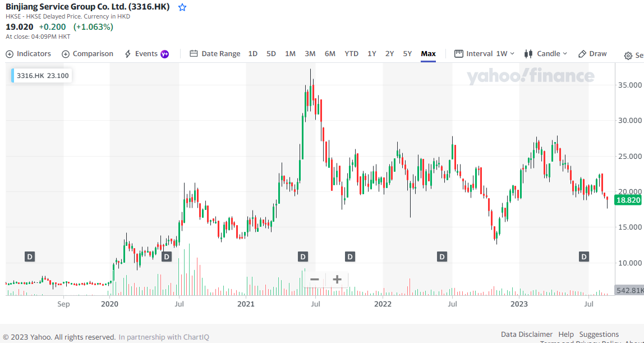The width and height of the screenshot is (644, 343).
Task: Click dividend marker before Jul 2022
Action: click(442, 257)
